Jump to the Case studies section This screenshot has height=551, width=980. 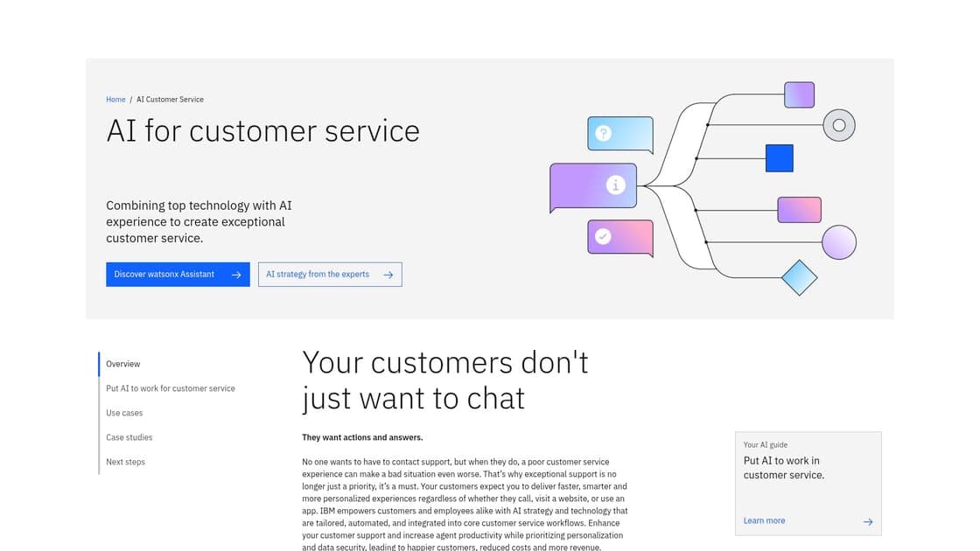(129, 437)
